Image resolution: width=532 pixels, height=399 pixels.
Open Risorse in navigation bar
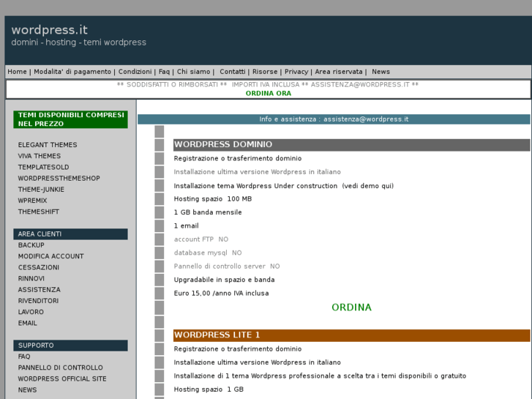265,72
